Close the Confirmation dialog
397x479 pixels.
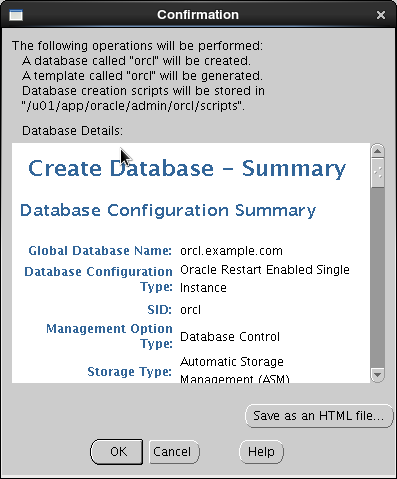[381, 15]
